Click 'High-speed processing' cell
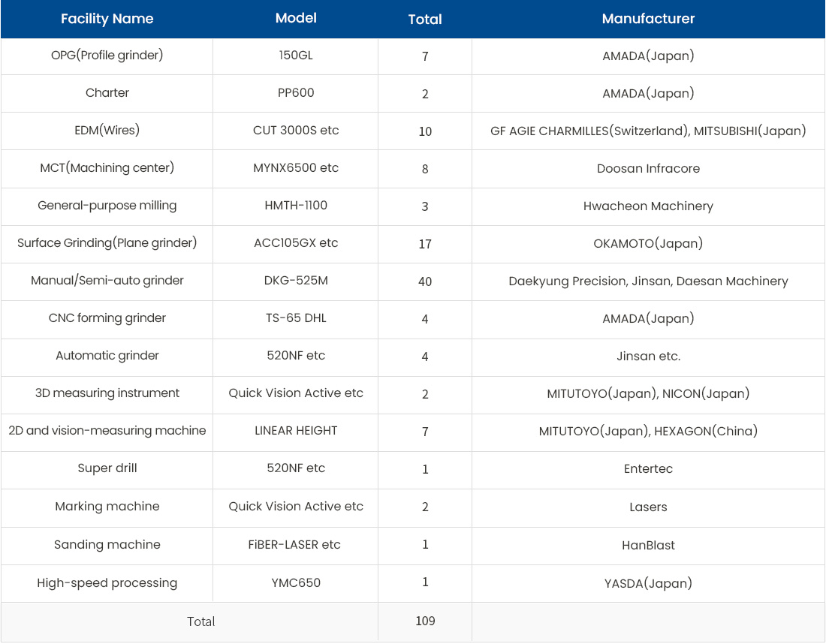The width and height of the screenshot is (826, 644). [x=107, y=583]
